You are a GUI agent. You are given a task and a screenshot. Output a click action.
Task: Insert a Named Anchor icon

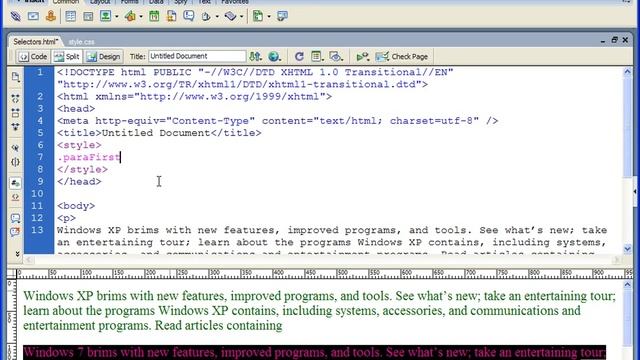point(51,16)
